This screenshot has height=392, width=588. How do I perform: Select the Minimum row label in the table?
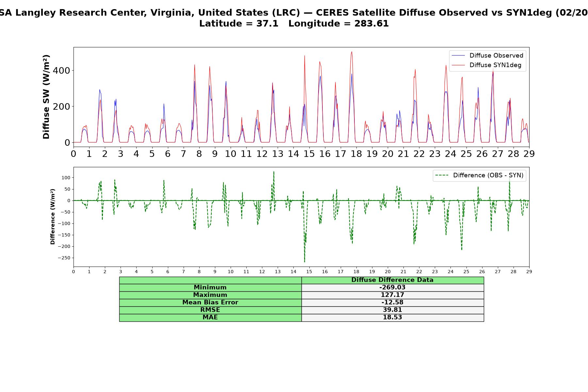pos(210,287)
